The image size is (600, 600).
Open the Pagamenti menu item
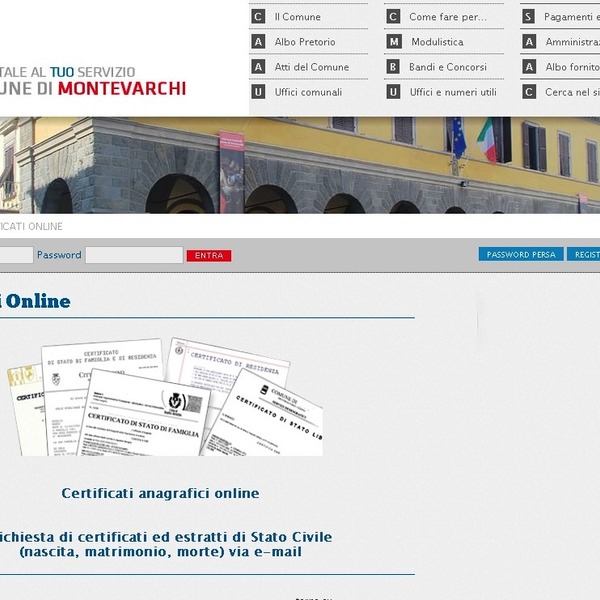pos(572,17)
